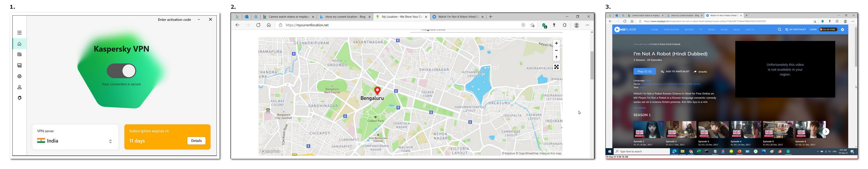The image size is (868, 169).
Task: Click MX Player logo
Action: click(625, 29)
